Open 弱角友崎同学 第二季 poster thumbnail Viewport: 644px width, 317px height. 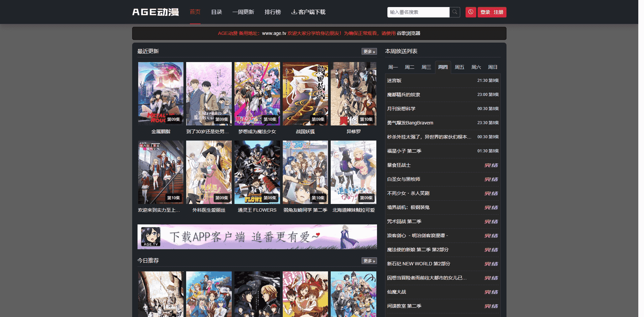pos(305,172)
